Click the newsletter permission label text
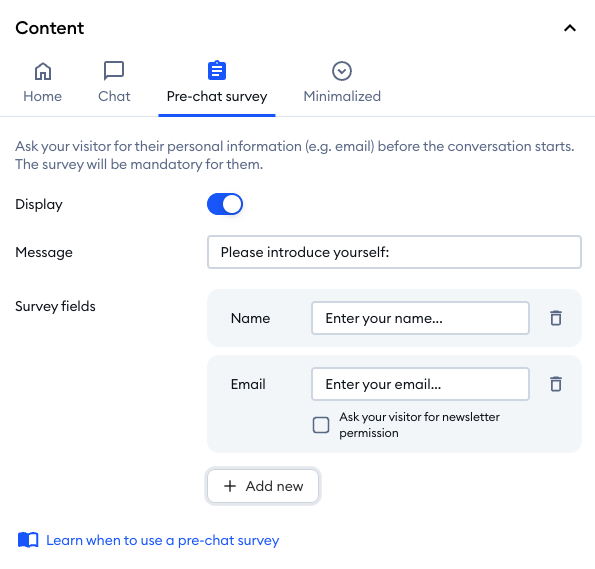Viewport: 595px width, 569px height. coord(419,425)
